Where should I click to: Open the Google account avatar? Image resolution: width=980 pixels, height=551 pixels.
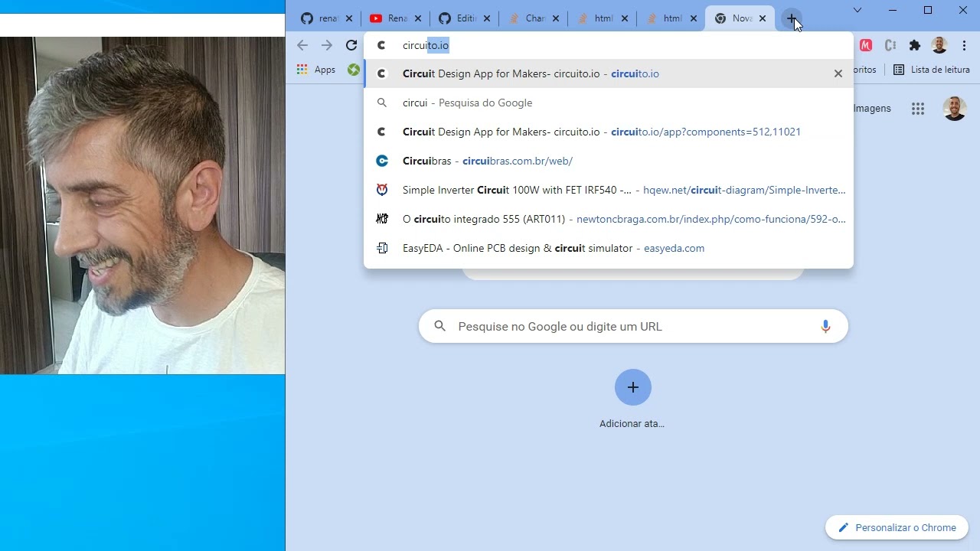954,109
